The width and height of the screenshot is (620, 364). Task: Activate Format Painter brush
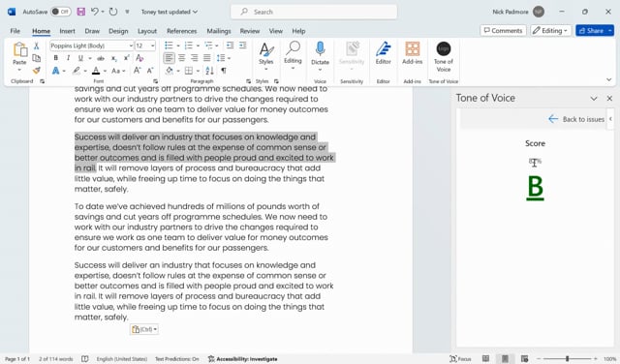[x=37, y=71]
